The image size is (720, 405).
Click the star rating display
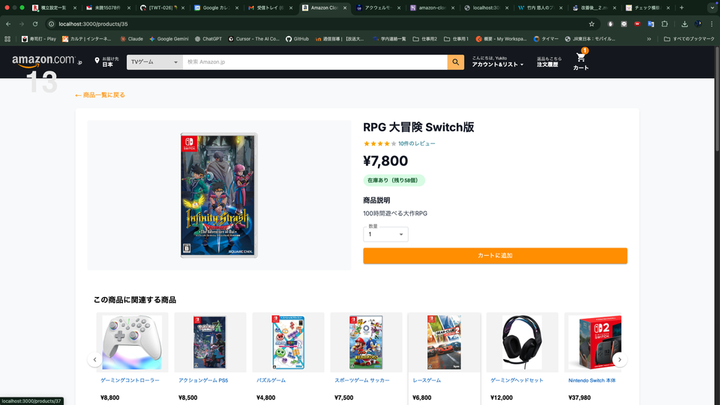pyautogui.click(x=380, y=144)
